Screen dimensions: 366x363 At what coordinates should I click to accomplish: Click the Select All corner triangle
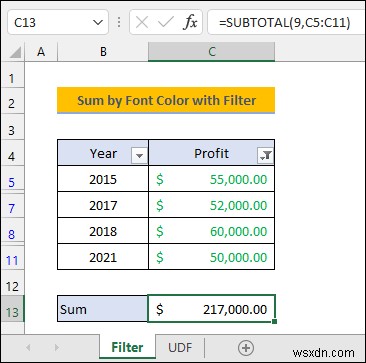tap(14, 53)
